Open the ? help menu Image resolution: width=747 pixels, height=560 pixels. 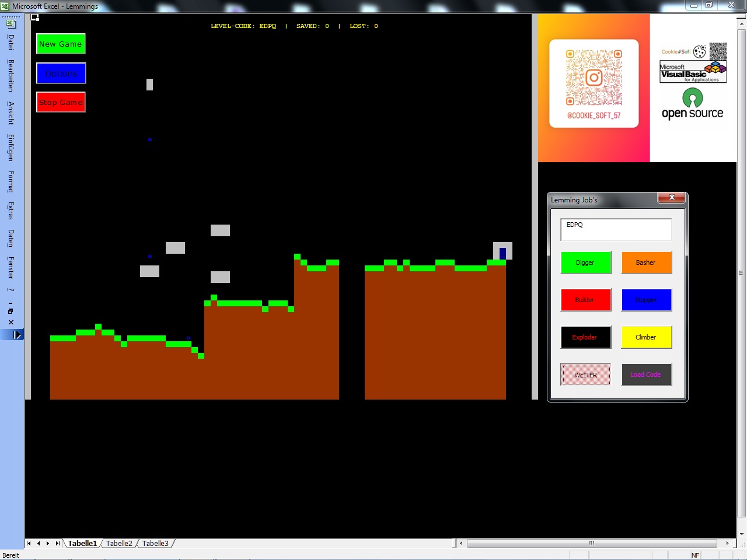pyautogui.click(x=11, y=289)
